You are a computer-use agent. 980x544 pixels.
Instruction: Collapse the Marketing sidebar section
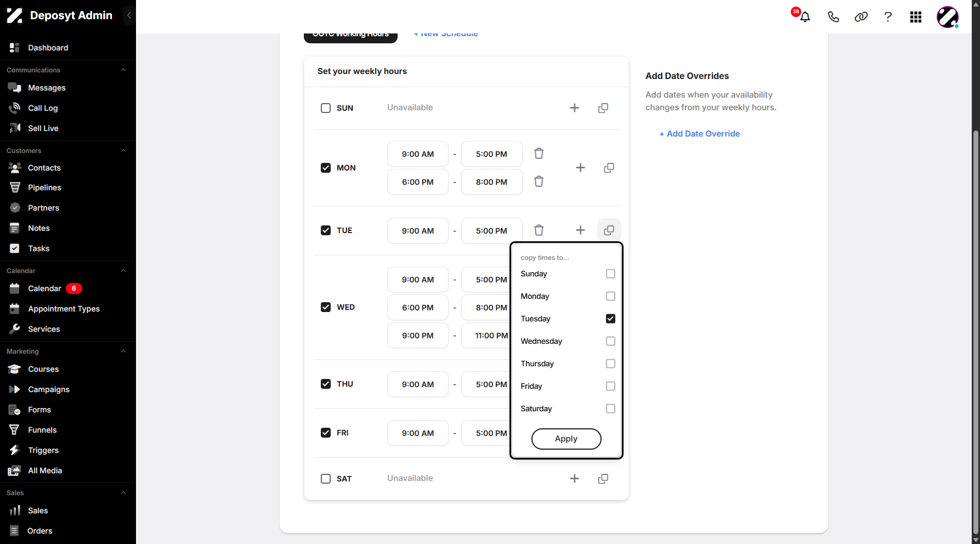coord(123,352)
